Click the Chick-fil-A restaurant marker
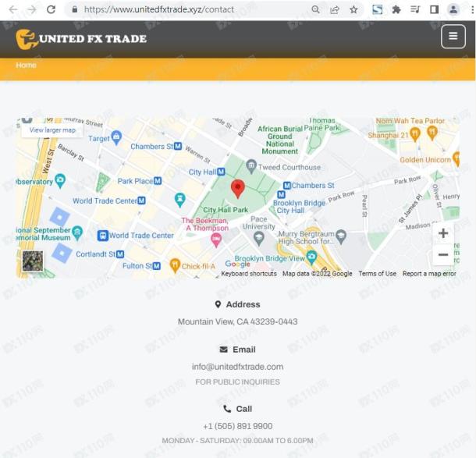Viewport: 476px width, 458px height. coord(175,265)
